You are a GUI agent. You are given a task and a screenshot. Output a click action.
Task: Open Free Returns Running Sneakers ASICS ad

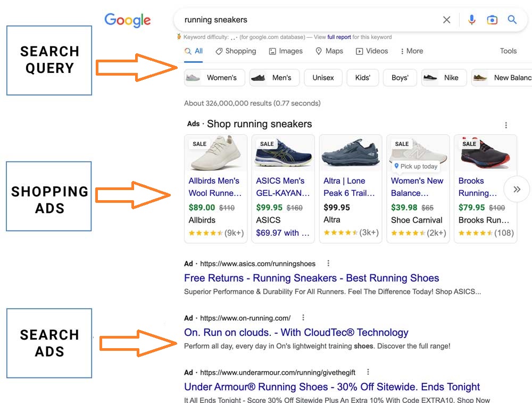311,278
